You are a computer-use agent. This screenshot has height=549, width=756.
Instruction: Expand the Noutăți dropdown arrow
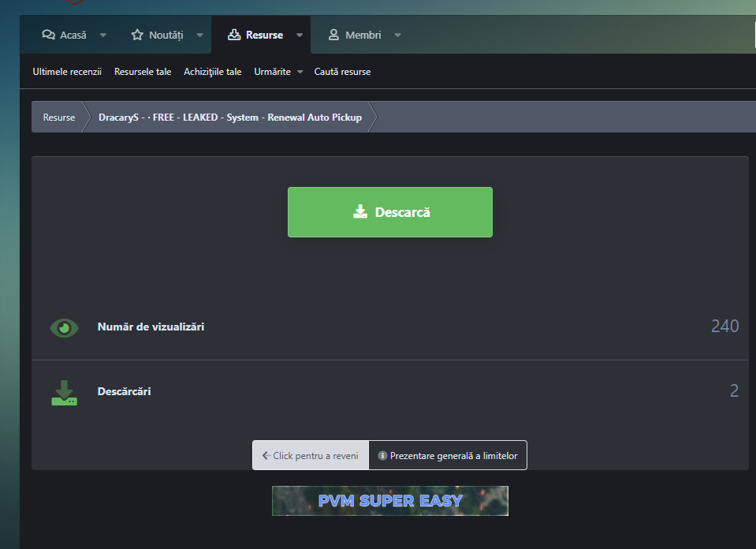click(x=200, y=35)
